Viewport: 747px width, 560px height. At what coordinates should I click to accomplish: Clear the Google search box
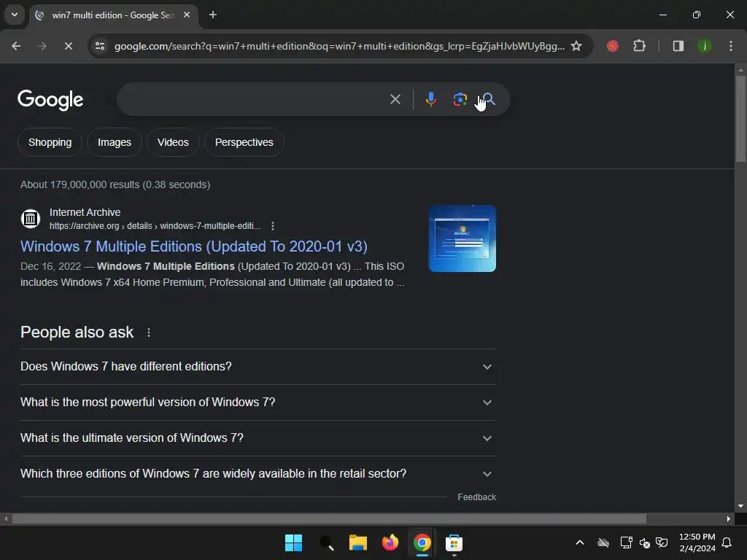point(395,99)
